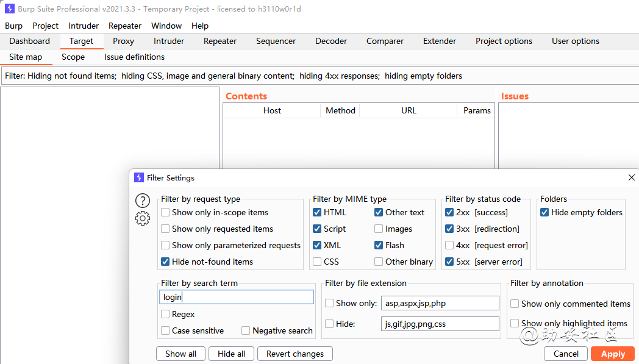This screenshot has height=364, width=639.
Task: Uncheck Hide empty folders
Action: (x=544, y=212)
